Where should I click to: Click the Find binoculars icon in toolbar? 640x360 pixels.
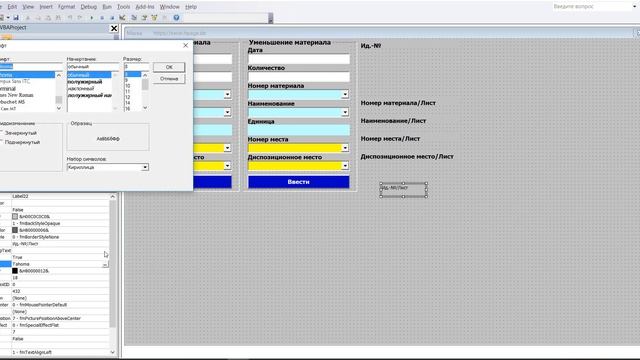click(x=58, y=18)
